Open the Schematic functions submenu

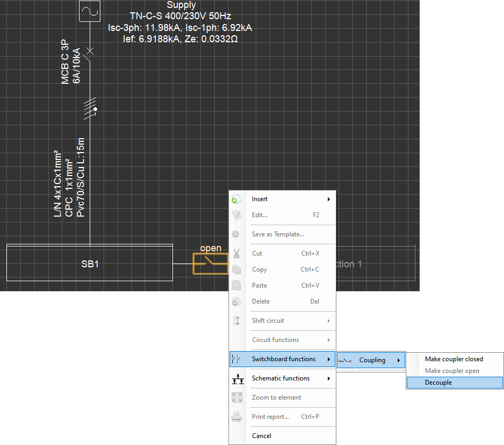[x=282, y=378]
